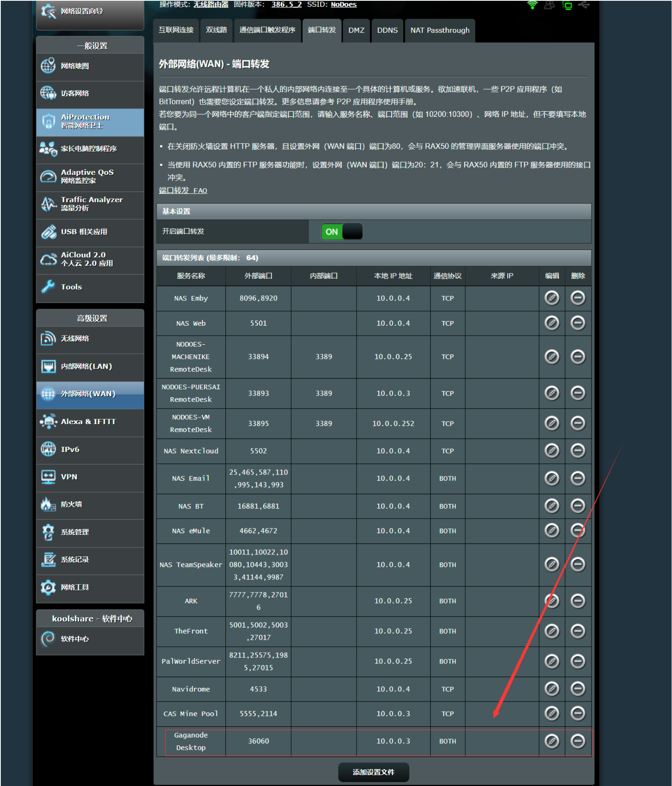This screenshot has height=786, width=672.
Task: Open the DDNS tab
Action: pos(387,30)
